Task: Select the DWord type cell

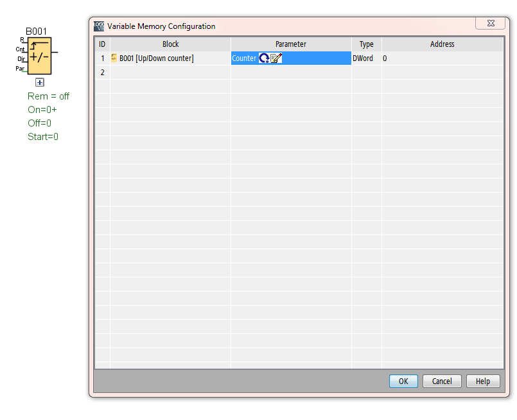Action: [x=367, y=58]
